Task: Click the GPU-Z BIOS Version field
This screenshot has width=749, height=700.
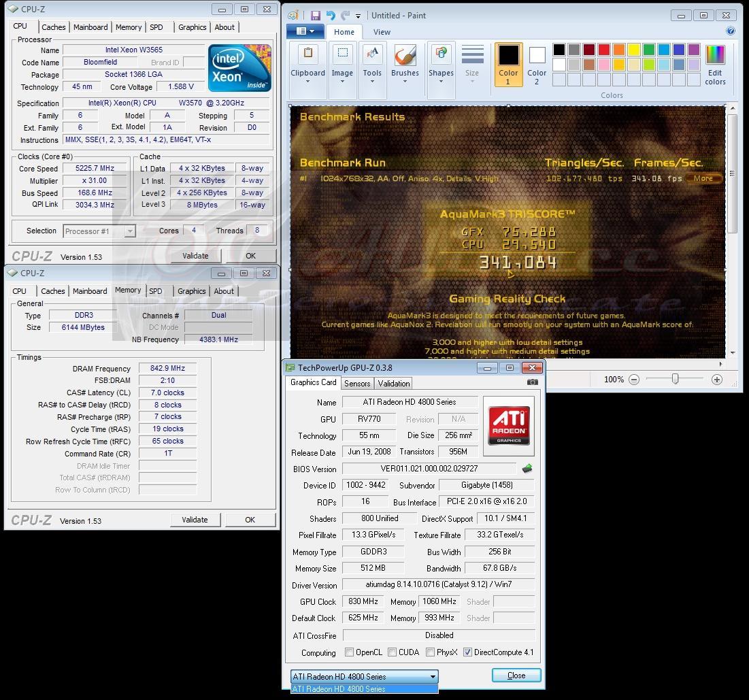Action: pos(429,469)
